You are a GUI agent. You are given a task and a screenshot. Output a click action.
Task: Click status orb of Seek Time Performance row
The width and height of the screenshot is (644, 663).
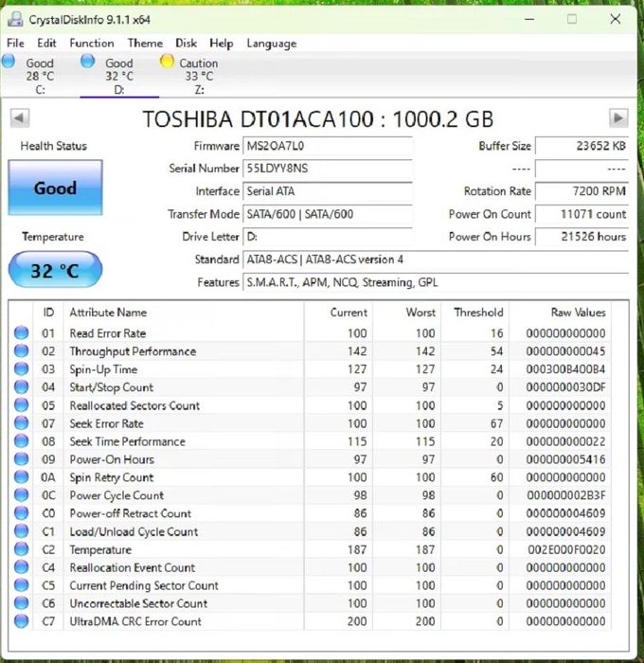pos(21,441)
